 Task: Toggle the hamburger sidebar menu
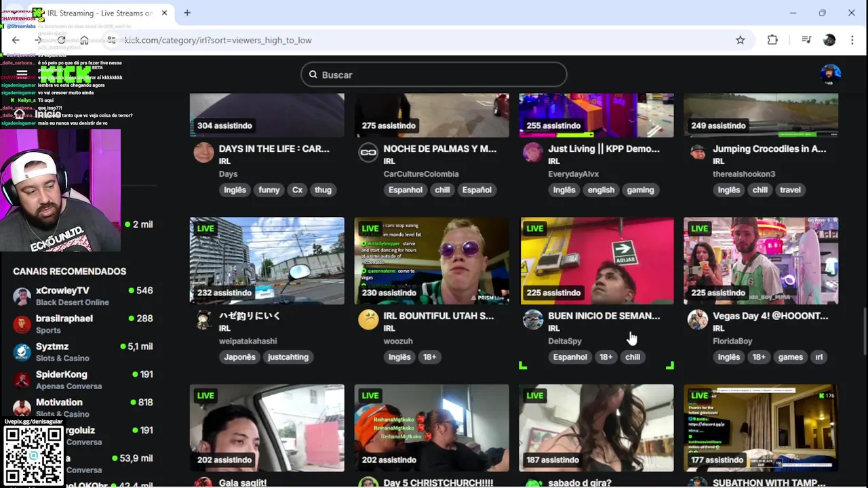[x=22, y=73]
